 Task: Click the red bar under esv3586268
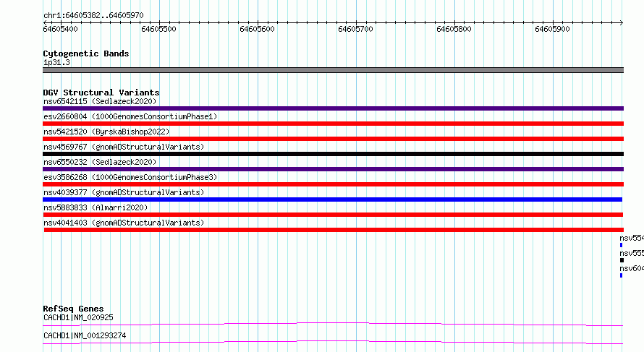tap(333, 184)
